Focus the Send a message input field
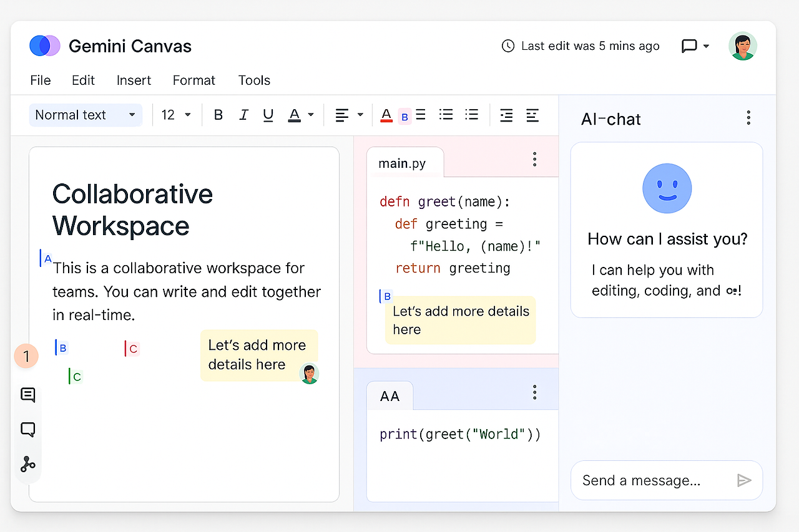The height and width of the screenshot is (532, 799). click(667, 480)
